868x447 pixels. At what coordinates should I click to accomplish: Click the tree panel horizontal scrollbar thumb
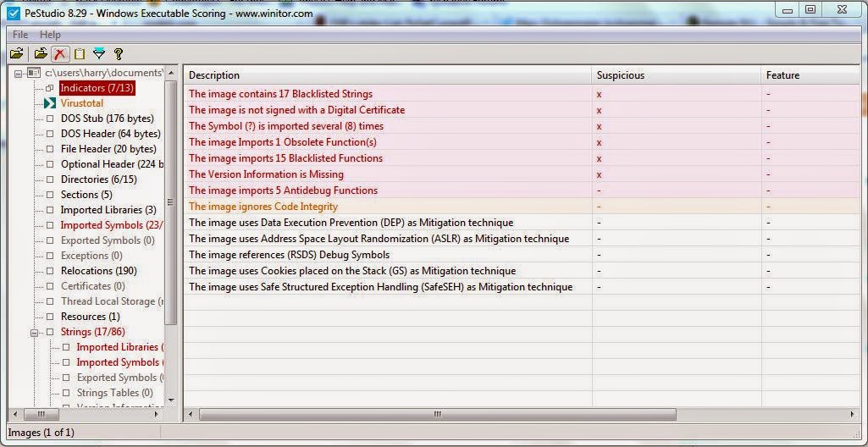point(41,414)
